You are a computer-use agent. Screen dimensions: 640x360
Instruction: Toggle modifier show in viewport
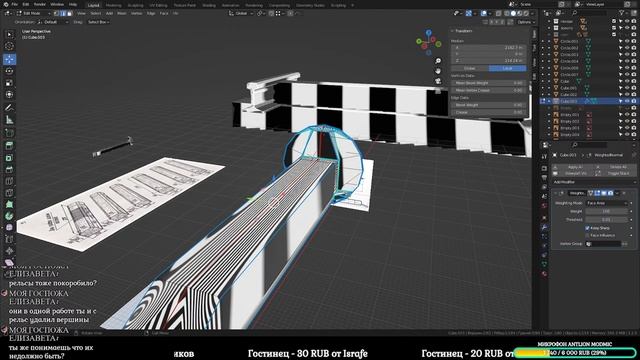(604, 193)
